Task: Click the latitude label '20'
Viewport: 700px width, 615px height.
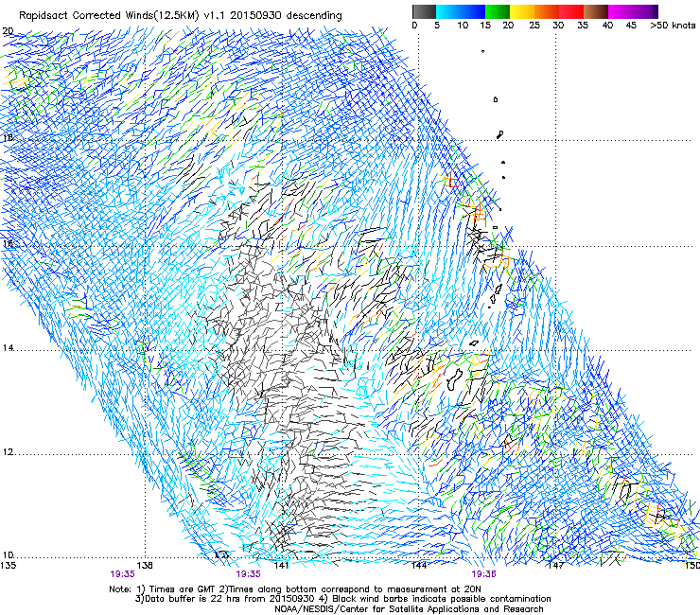Action: click(x=8, y=31)
